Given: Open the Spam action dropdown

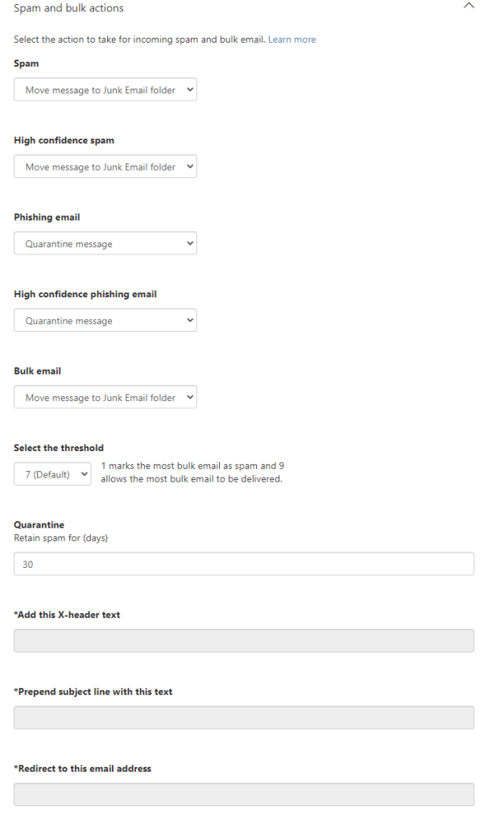Looking at the screenshot, I should (105, 90).
